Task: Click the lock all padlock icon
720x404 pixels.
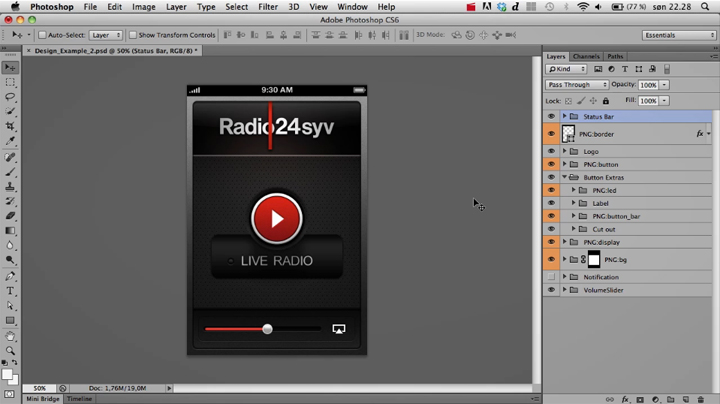Action: [606, 101]
